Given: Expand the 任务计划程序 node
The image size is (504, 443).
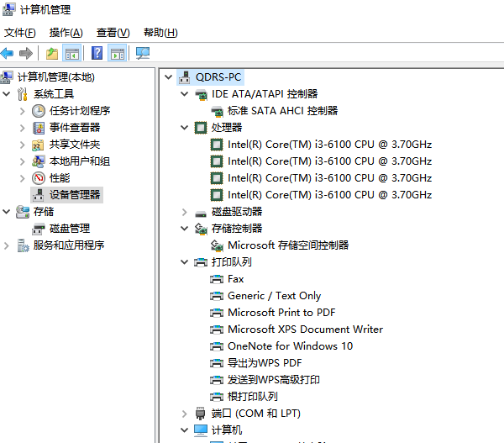Looking at the screenshot, I should pyautogui.click(x=22, y=111).
